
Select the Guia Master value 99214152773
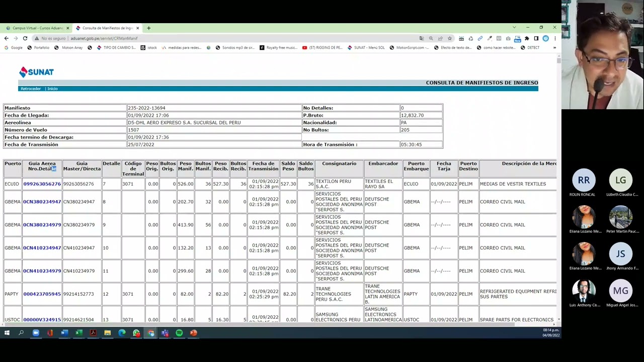[x=78, y=294]
